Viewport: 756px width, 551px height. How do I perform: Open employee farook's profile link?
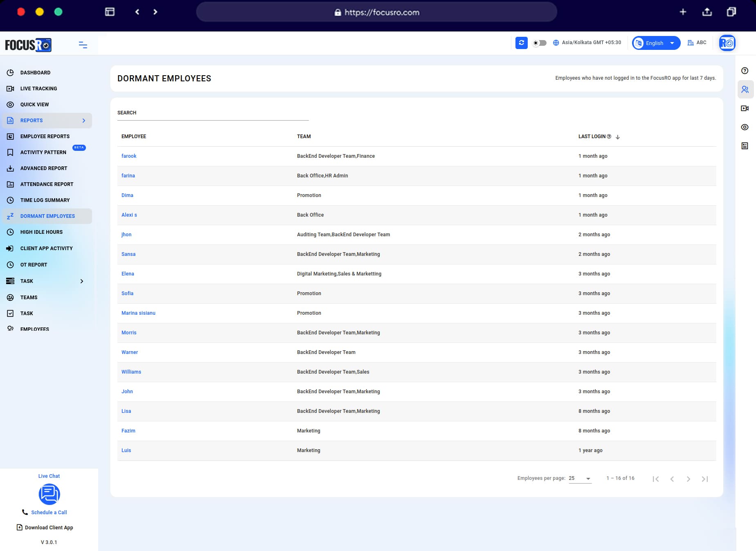pos(129,156)
